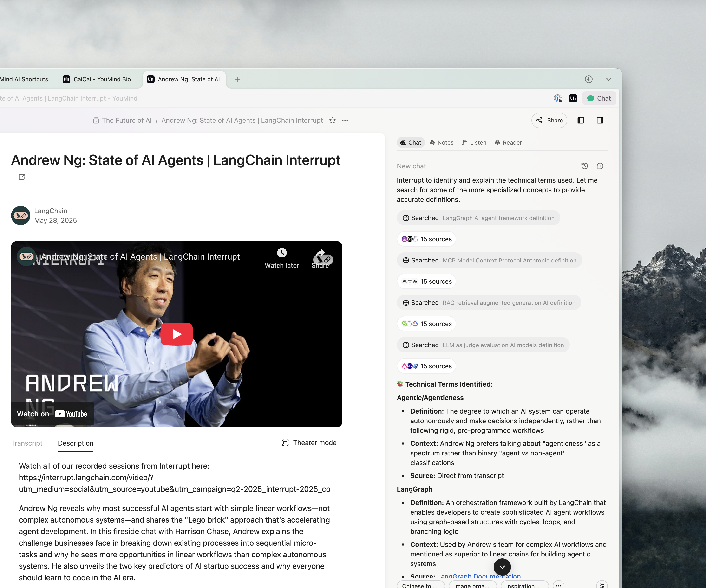Expand the tab list chevron
The height and width of the screenshot is (588, 706).
click(x=608, y=79)
